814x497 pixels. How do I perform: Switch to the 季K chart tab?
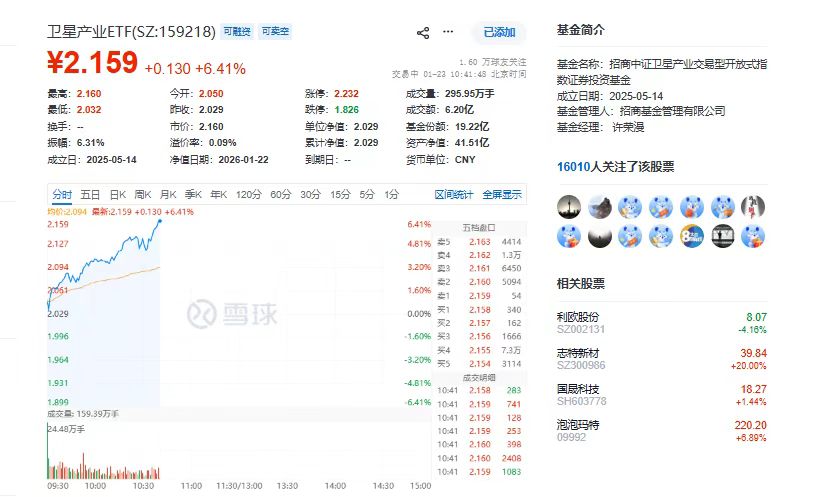[193, 195]
